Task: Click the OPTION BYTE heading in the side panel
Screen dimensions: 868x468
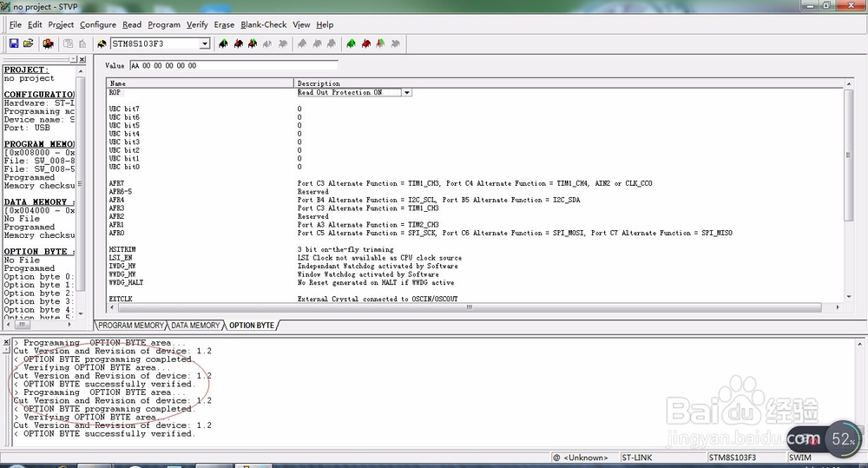Action: pyautogui.click(x=39, y=252)
